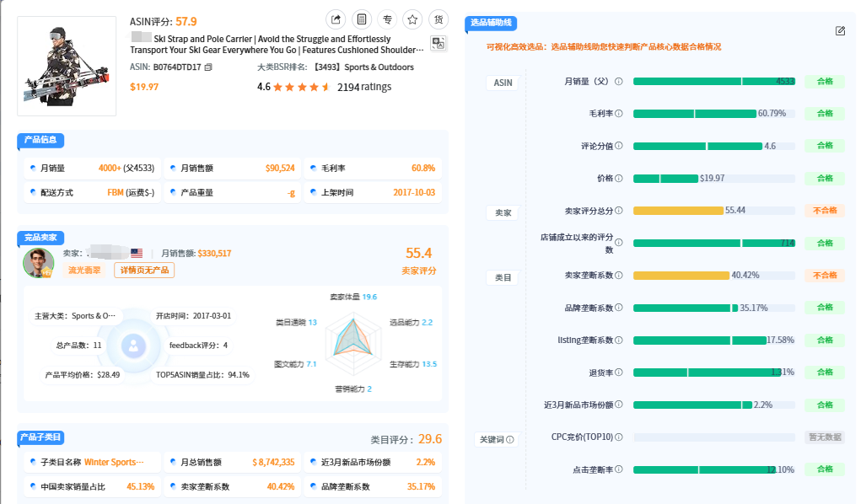Copy the ASIN using the copy icon
Screen dimensions: 866x504
click(209, 67)
